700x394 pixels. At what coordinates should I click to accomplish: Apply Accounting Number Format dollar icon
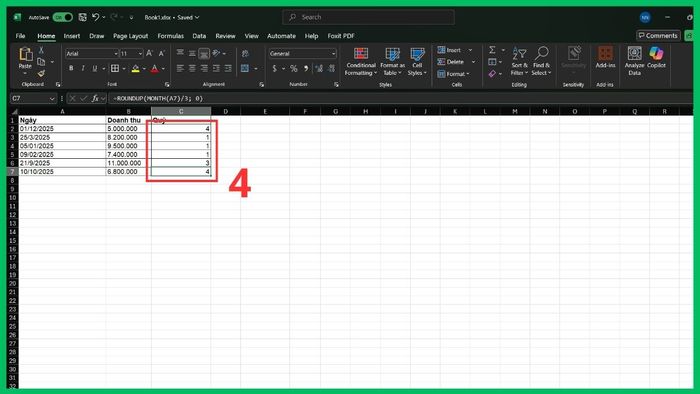click(274, 68)
